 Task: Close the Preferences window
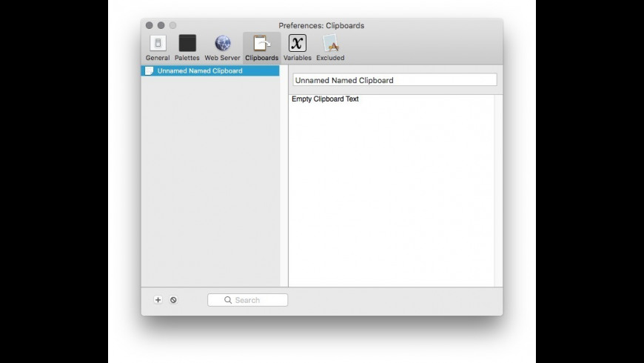149,25
